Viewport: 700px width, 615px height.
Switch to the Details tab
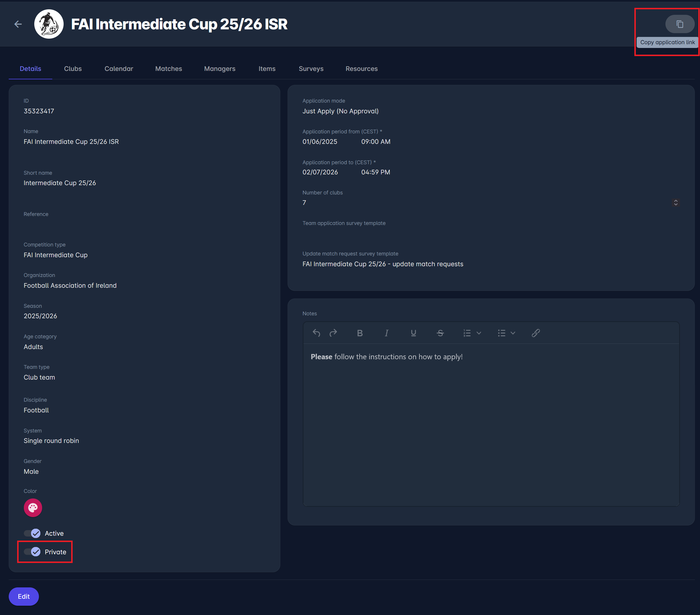(x=30, y=69)
